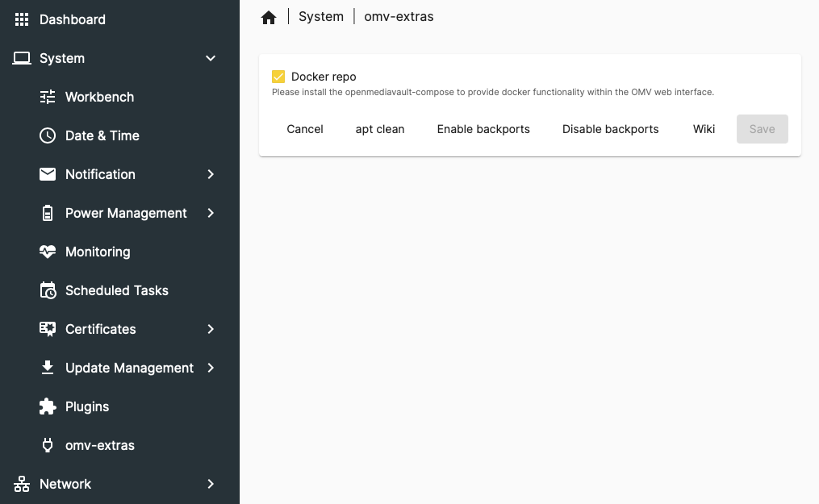Click the Update Management menu label
819x504 pixels.
(129, 368)
